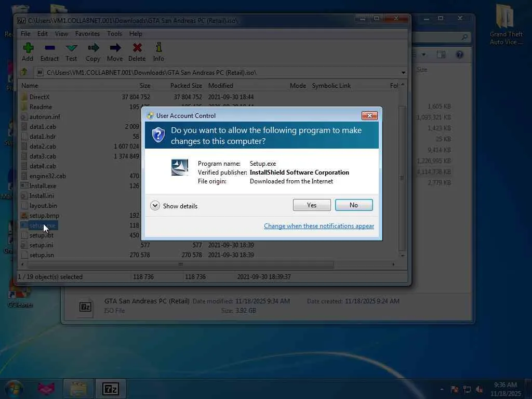Image resolution: width=532 pixels, height=399 pixels.
Task: Expand the address path dropdown arrow
Action: tap(403, 73)
